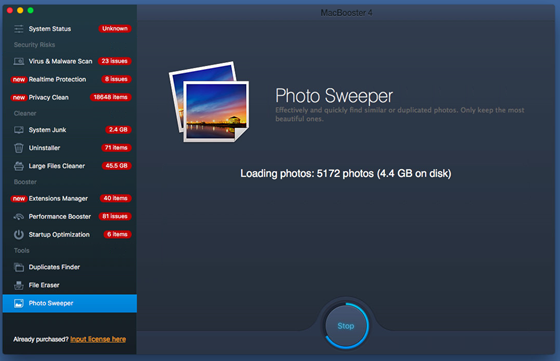Stop the photo loading scan
The height and width of the screenshot is (361, 560).
point(346,326)
